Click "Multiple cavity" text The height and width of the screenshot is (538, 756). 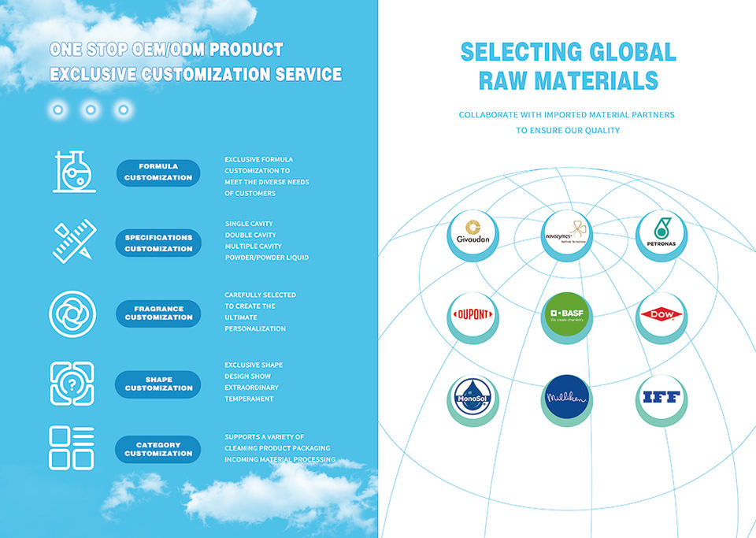tap(253, 247)
